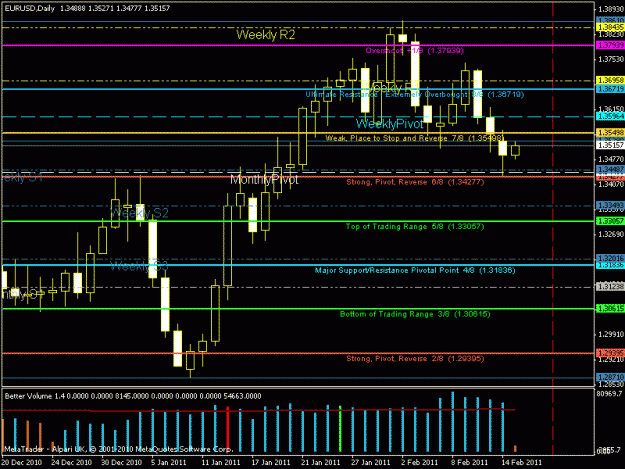Click the blue 1.33493 price tag
The height and width of the screenshot is (469, 625).
click(610, 206)
